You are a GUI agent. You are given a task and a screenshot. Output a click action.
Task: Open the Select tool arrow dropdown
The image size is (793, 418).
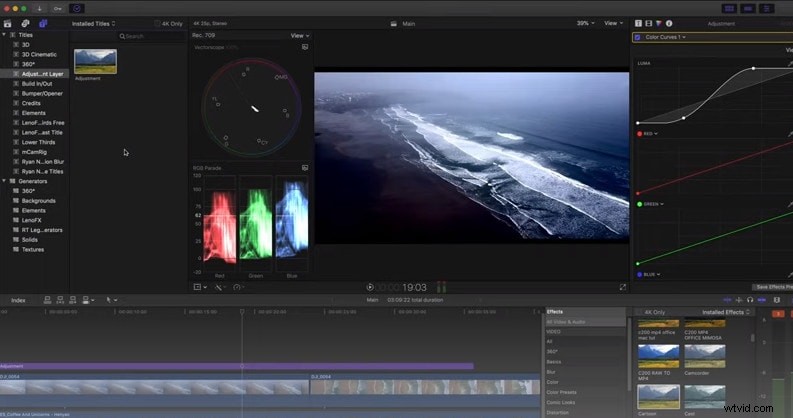(x=112, y=300)
